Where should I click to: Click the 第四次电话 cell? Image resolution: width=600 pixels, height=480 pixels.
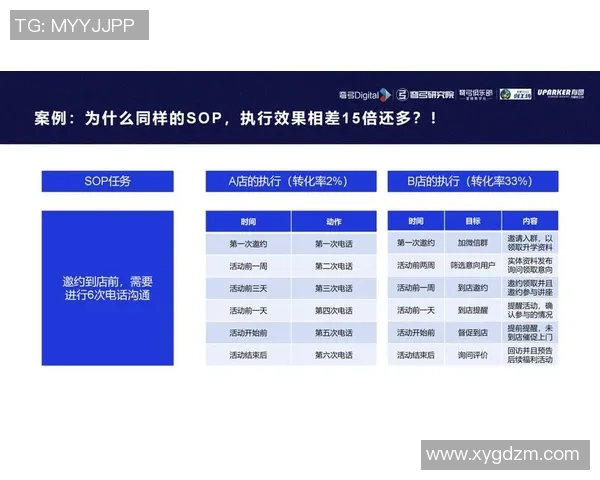(334, 310)
